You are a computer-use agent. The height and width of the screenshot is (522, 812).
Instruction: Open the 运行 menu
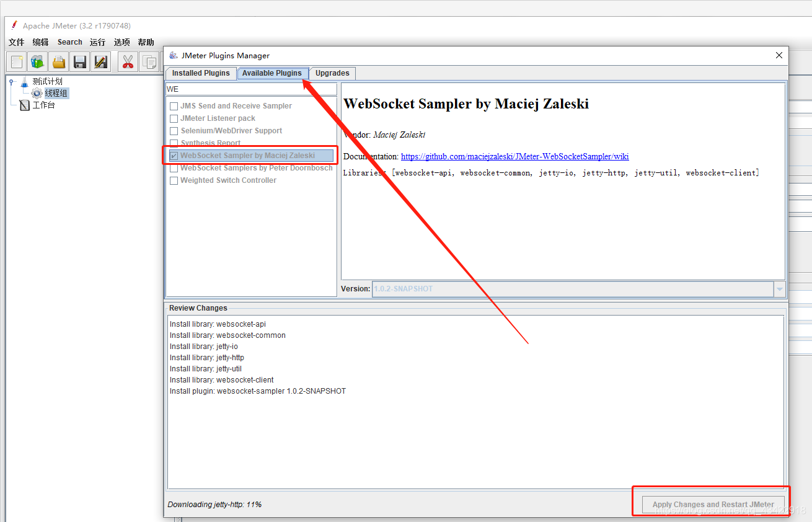[x=97, y=42]
